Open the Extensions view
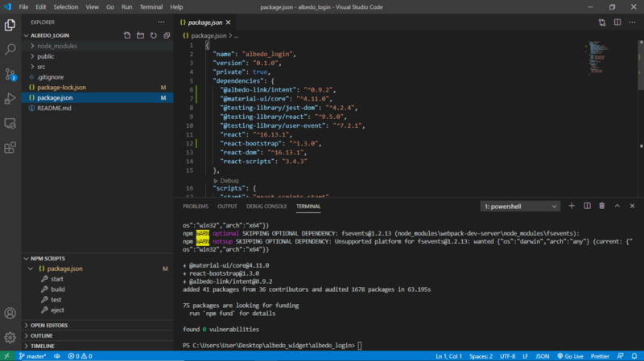The height and width of the screenshot is (361, 644). [x=10, y=147]
